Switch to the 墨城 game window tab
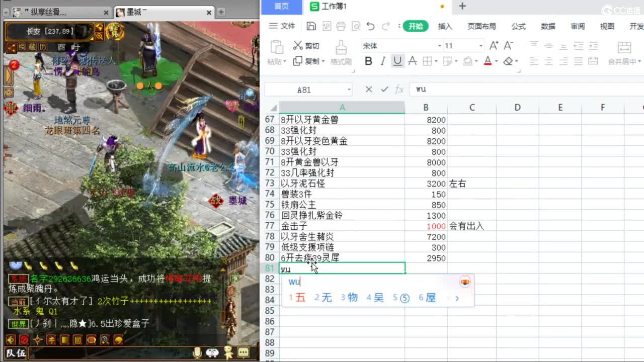644x362 pixels. coord(165,12)
